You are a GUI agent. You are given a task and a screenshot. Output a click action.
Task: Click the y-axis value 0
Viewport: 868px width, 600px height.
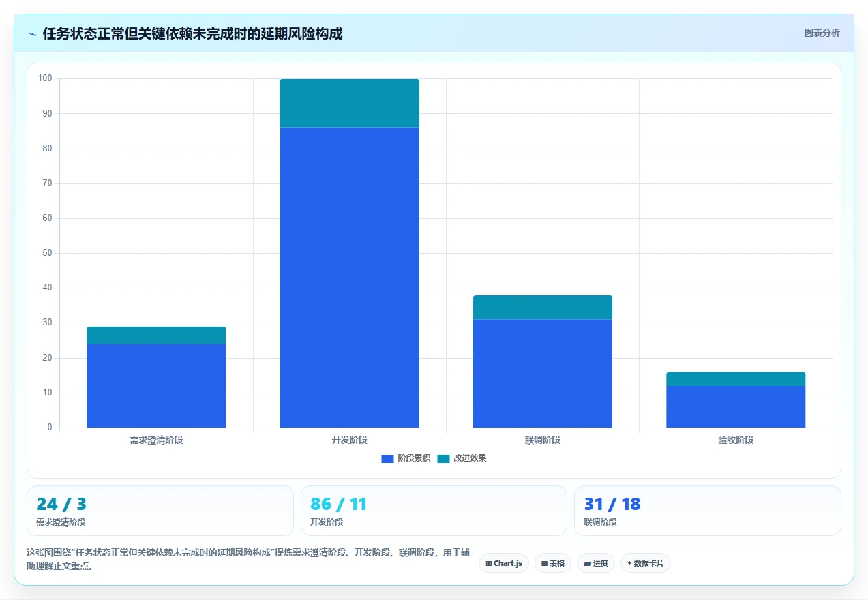[x=50, y=427]
